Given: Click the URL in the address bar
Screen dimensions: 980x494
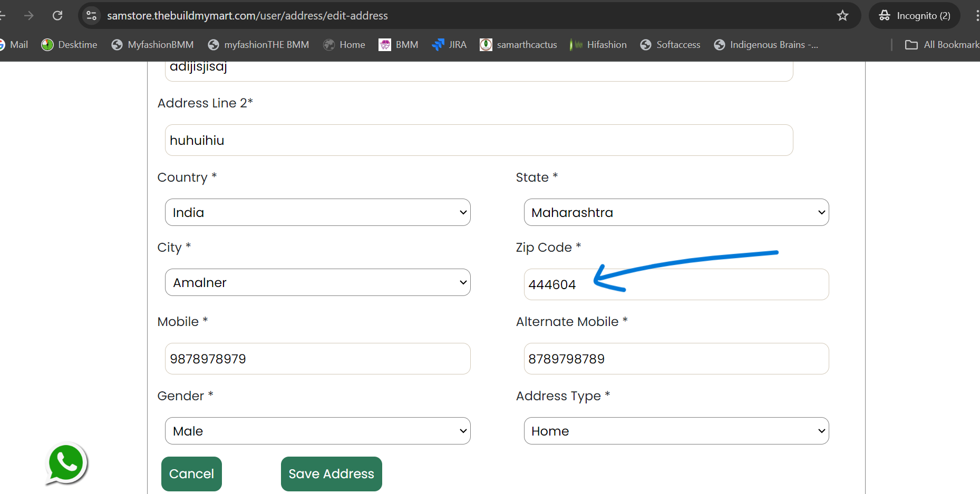Looking at the screenshot, I should (x=247, y=16).
